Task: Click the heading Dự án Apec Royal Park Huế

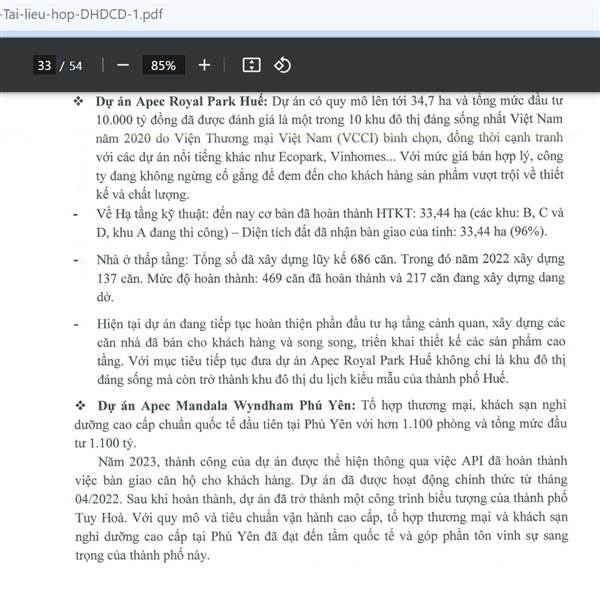Action: click(181, 101)
